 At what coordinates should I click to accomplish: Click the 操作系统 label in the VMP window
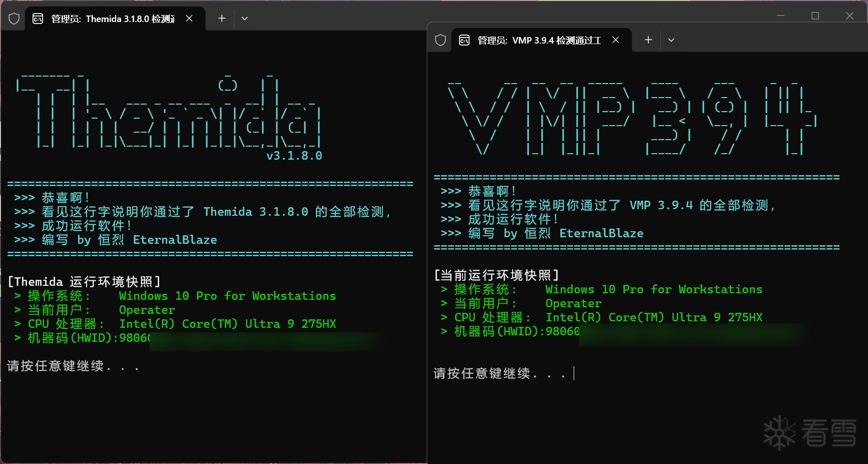(x=485, y=289)
